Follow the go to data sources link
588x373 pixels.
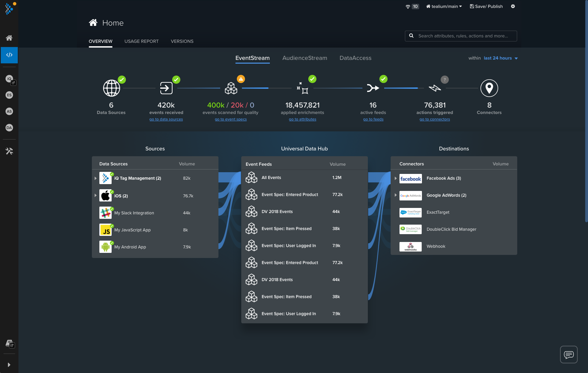pos(166,119)
